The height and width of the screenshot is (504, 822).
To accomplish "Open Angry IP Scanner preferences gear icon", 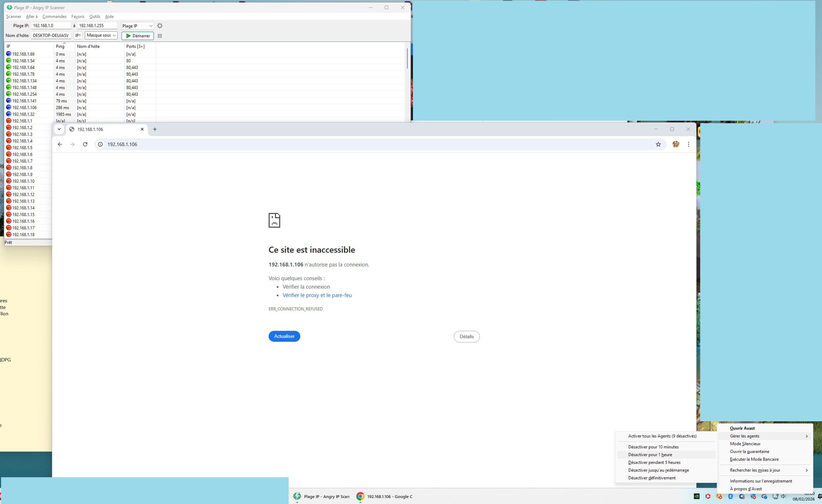I will (160, 26).
